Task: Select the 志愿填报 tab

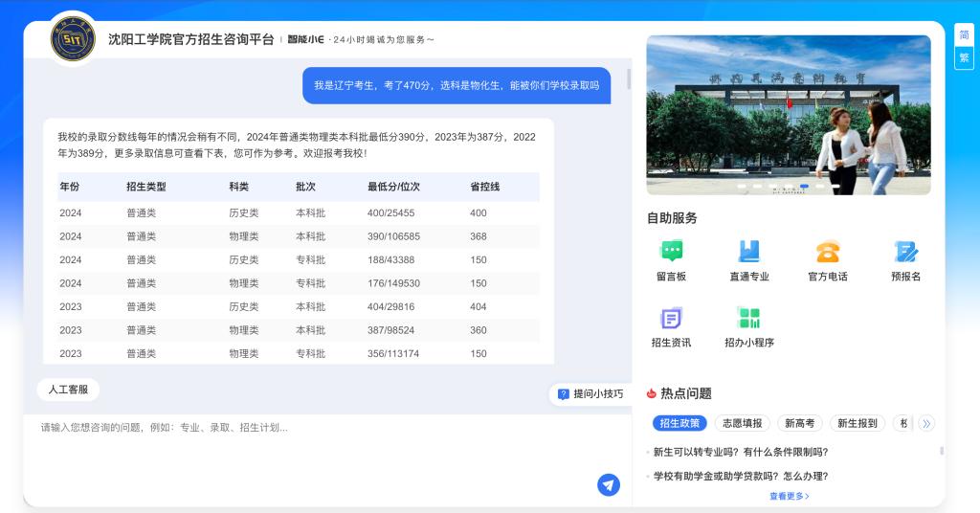Action: (x=742, y=423)
